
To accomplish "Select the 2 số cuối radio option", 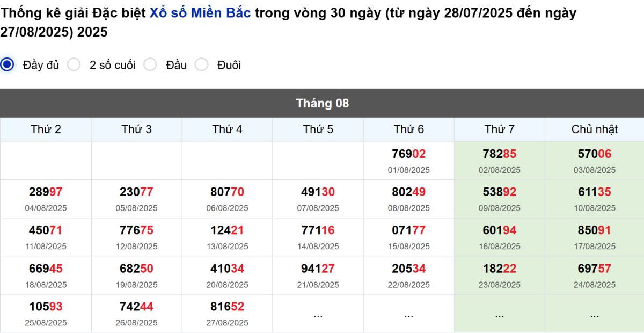I will [74, 65].
